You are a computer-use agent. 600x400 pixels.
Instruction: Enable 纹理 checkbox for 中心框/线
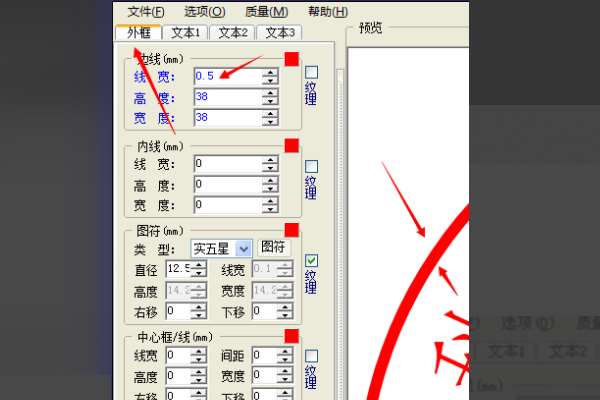[x=311, y=356]
